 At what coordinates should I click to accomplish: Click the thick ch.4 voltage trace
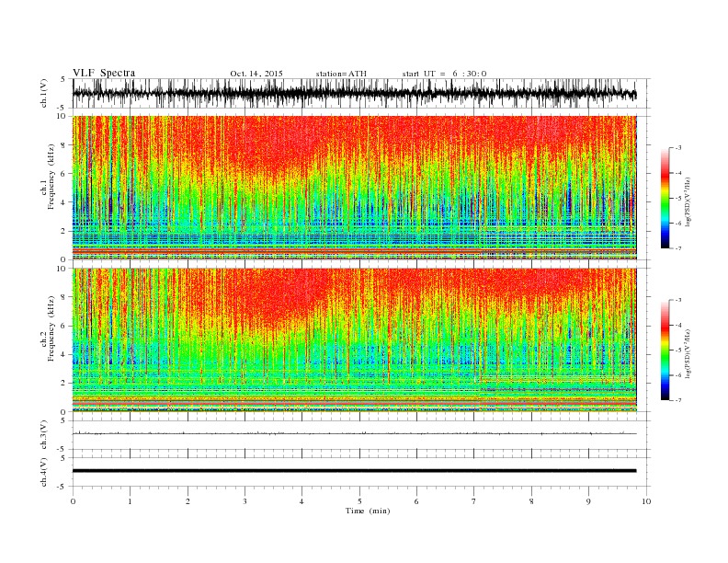point(354,471)
